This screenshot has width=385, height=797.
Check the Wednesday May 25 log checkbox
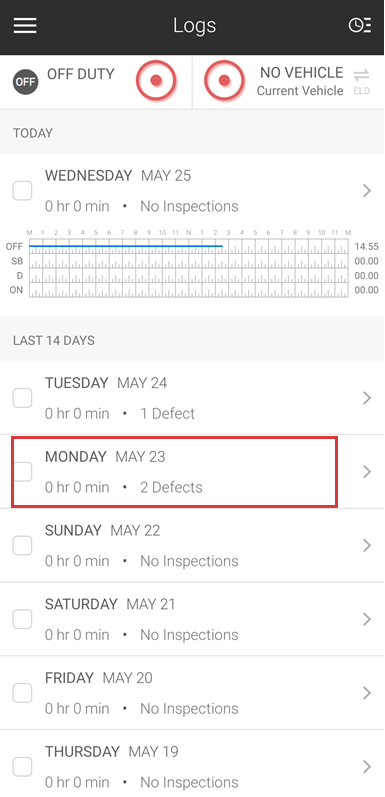(22, 191)
